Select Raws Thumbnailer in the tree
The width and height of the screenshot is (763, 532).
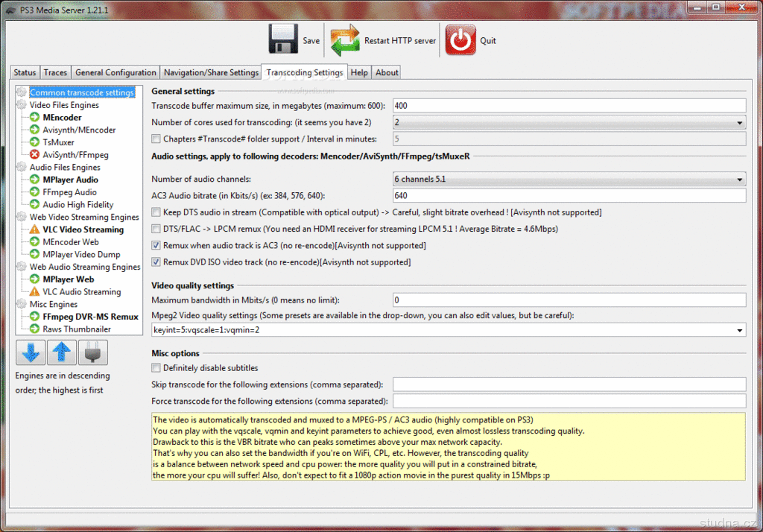77,329
